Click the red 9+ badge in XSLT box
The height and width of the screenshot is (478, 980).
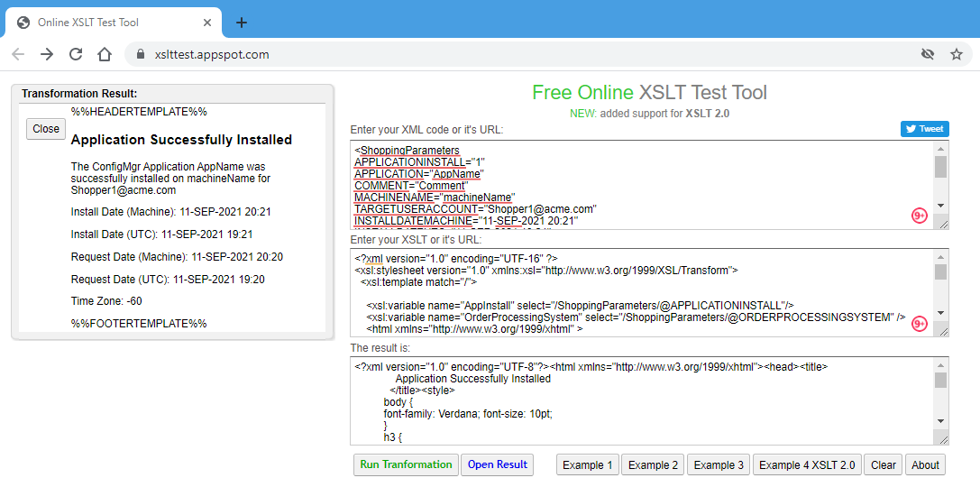(920, 324)
